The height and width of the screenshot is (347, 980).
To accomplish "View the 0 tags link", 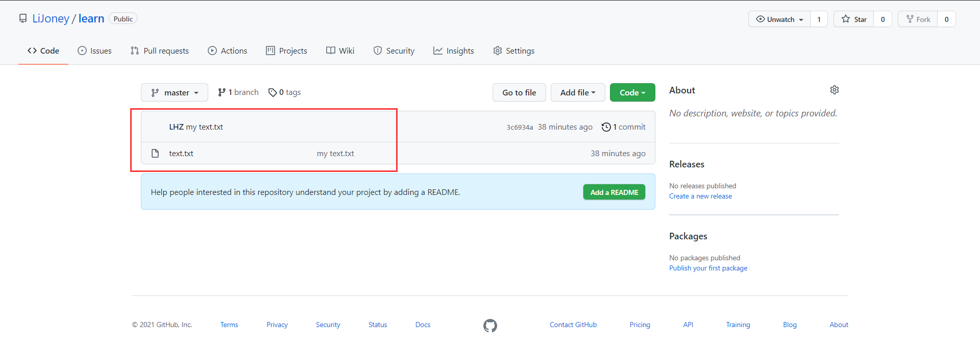I will tap(285, 92).
